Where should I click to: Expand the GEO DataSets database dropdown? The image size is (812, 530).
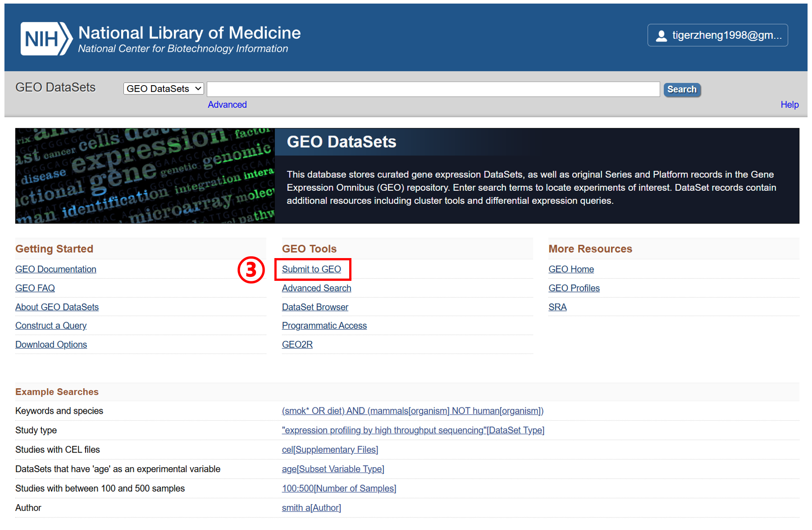pos(163,89)
